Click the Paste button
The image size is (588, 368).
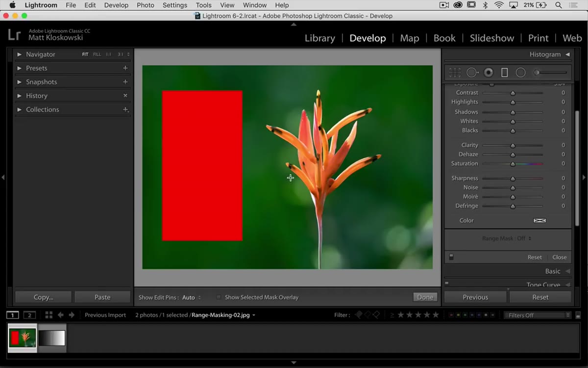point(102,297)
